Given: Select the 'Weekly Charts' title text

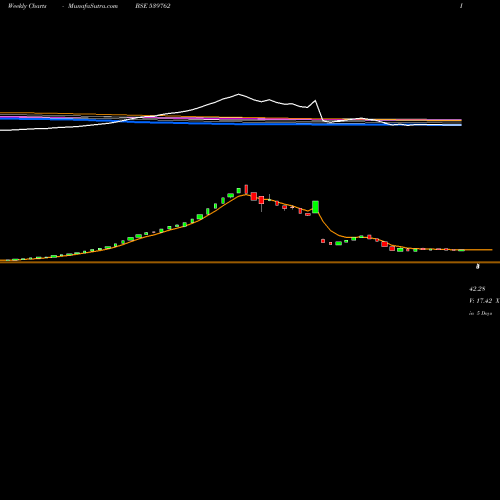Looking at the screenshot, I should tap(27, 6).
